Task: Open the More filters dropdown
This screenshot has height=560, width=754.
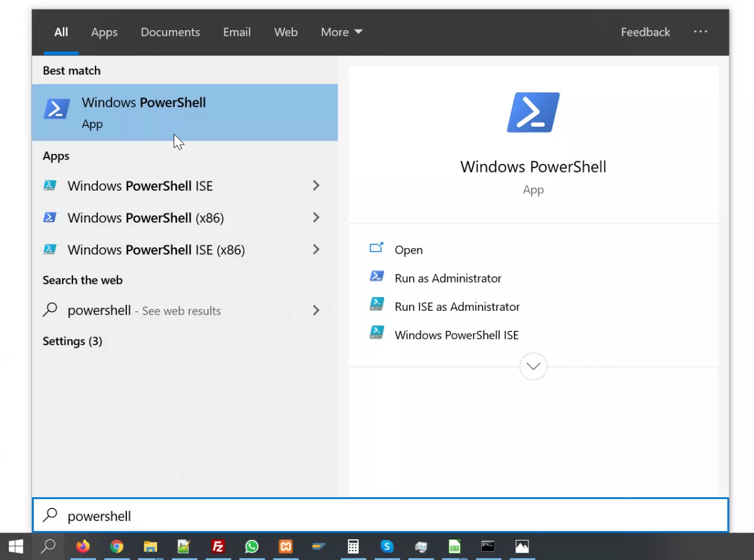Action: click(x=342, y=32)
